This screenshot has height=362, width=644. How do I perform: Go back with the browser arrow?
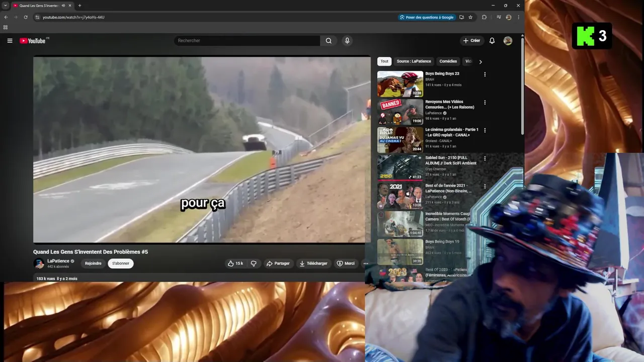pyautogui.click(x=6, y=17)
